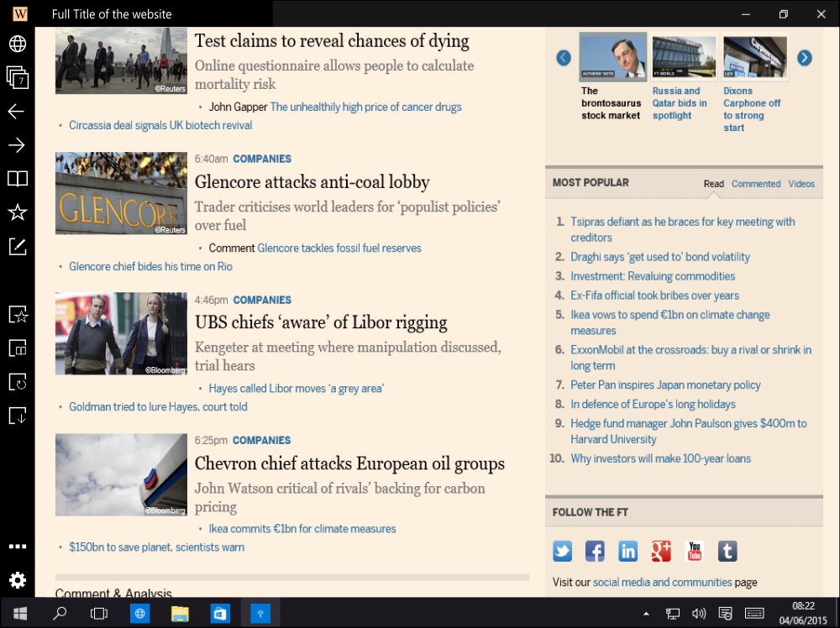This screenshot has height=628, width=840.
Task: Open 'Draghi says get used to bond volatility'
Action: click(660, 257)
